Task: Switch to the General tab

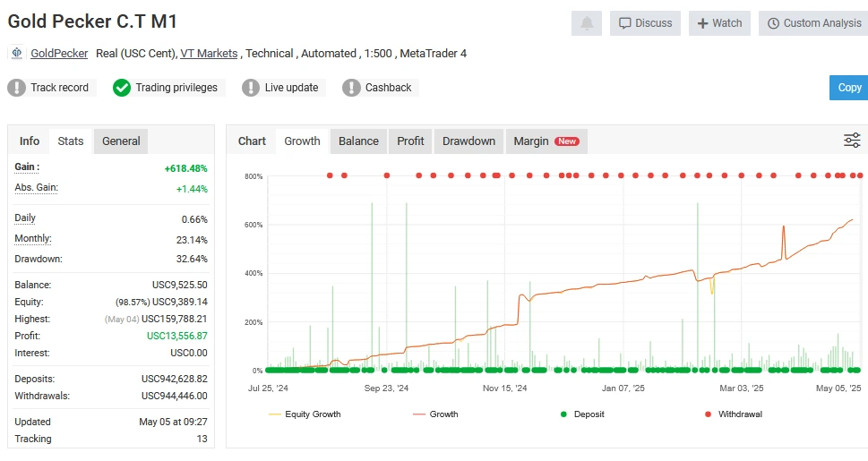Action: (x=121, y=141)
